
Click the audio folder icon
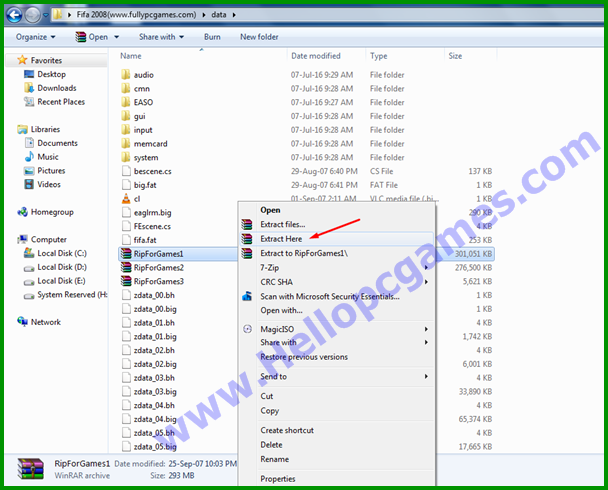point(125,75)
